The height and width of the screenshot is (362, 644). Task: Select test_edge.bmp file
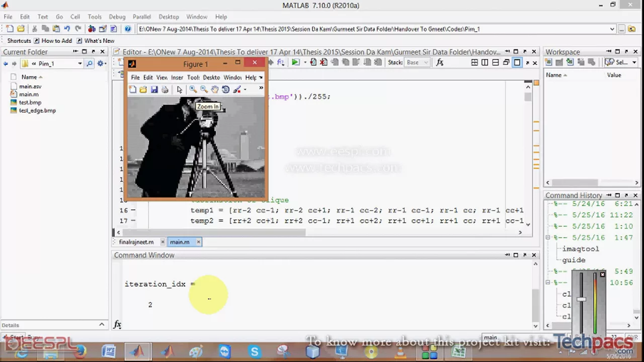(x=37, y=111)
